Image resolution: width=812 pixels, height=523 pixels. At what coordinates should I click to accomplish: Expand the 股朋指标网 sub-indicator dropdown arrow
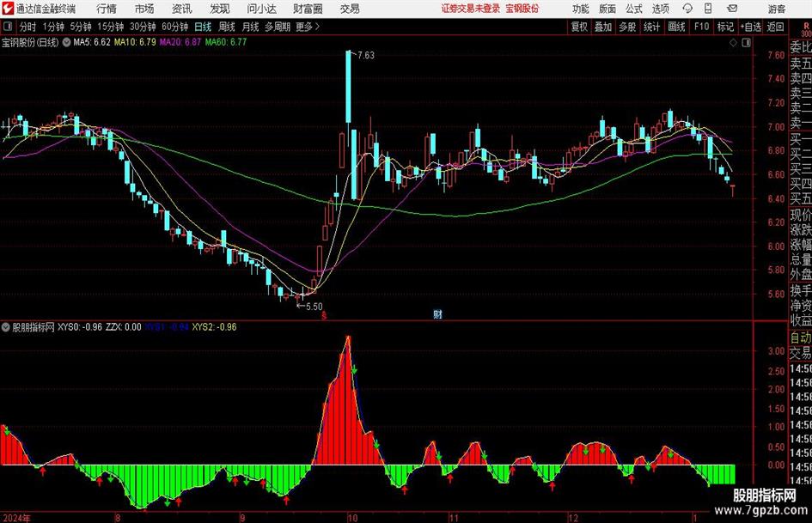point(6,327)
